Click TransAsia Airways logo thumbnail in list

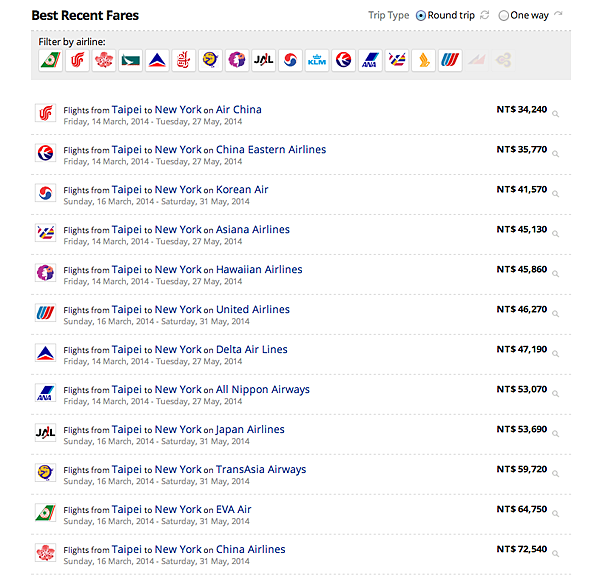(46, 472)
